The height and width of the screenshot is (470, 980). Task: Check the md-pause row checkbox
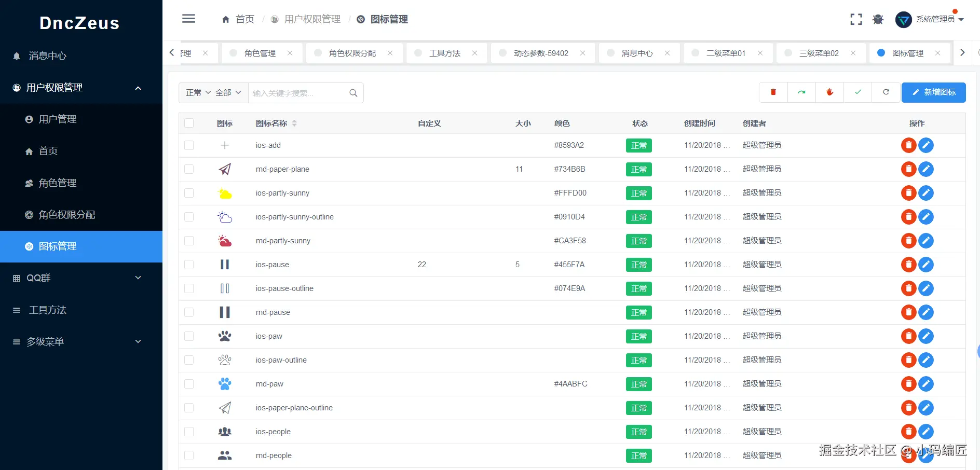click(189, 312)
